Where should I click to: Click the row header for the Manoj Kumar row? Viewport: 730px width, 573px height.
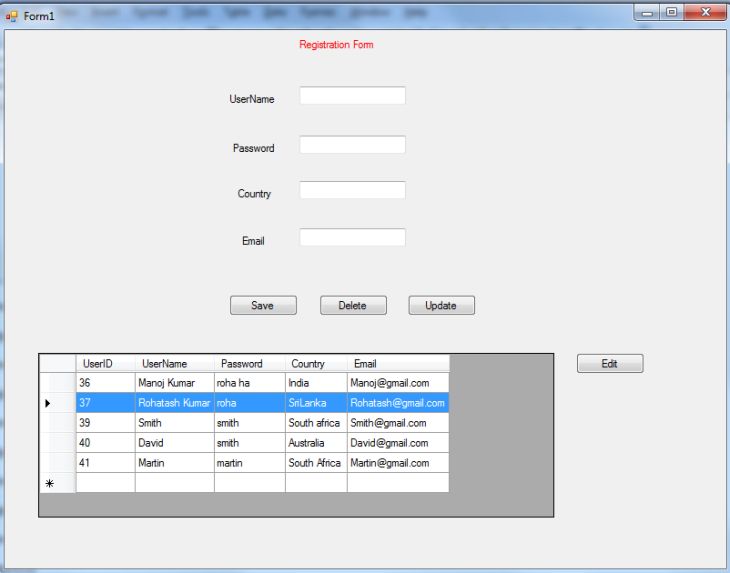tap(58, 383)
